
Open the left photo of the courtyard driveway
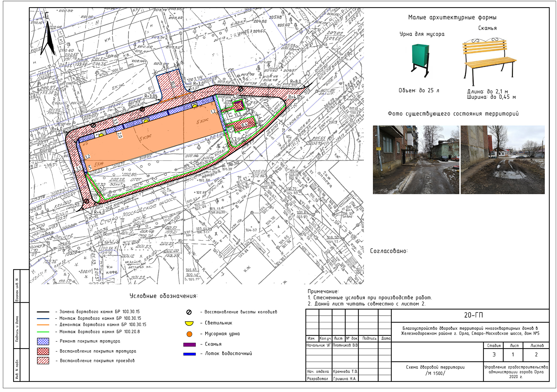point(416,160)
